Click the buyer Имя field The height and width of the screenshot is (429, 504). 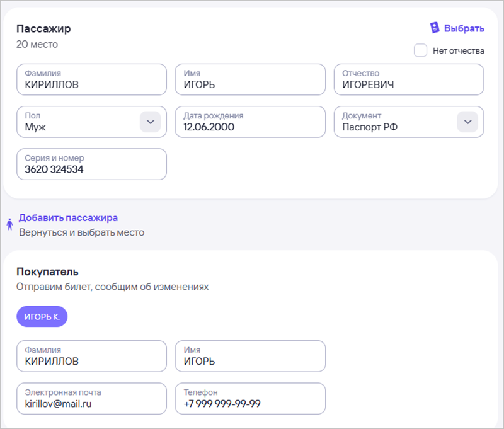tap(250, 357)
